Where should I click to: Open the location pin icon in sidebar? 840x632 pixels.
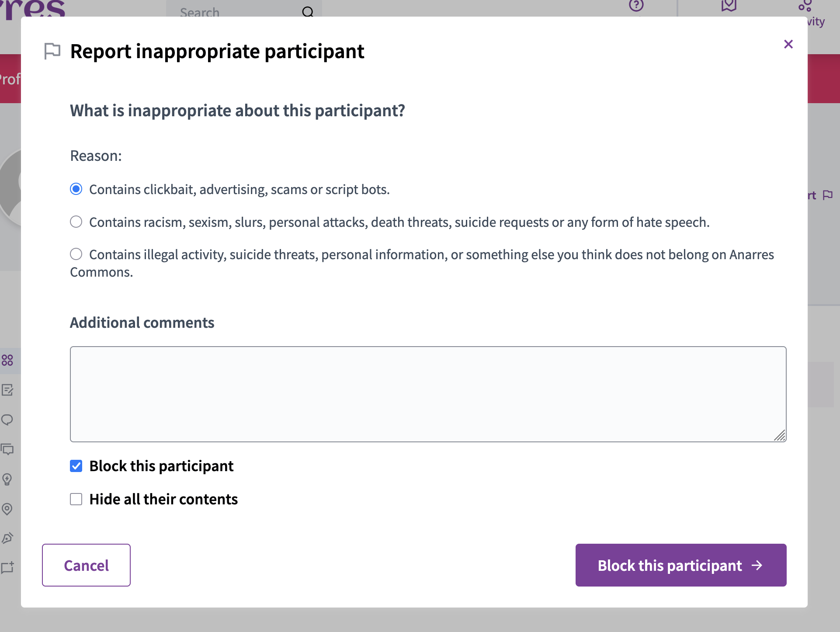click(x=7, y=509)
